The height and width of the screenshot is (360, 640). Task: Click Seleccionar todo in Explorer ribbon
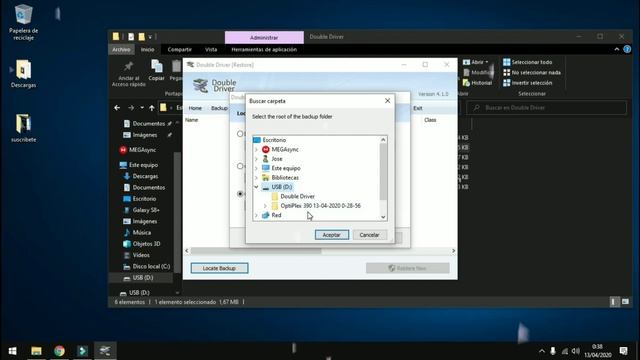point(527,62)
